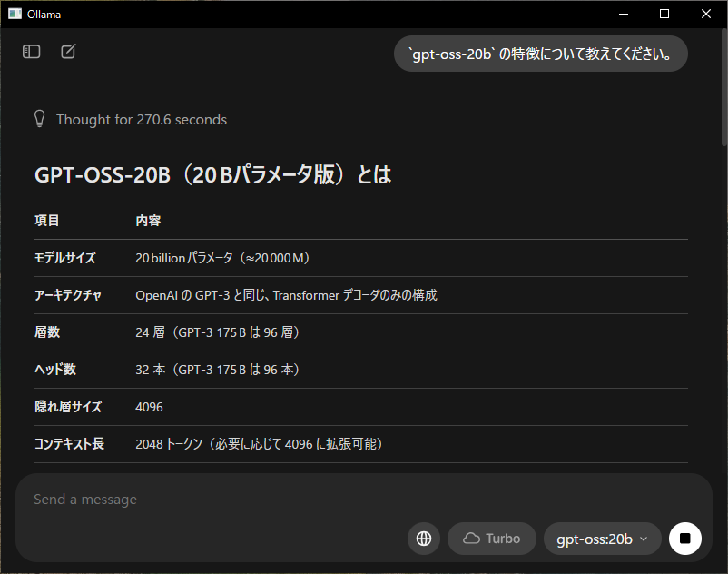Click the '32 本' value cell
The height and width of the screenshot is (574, 728).
(217, 370)
